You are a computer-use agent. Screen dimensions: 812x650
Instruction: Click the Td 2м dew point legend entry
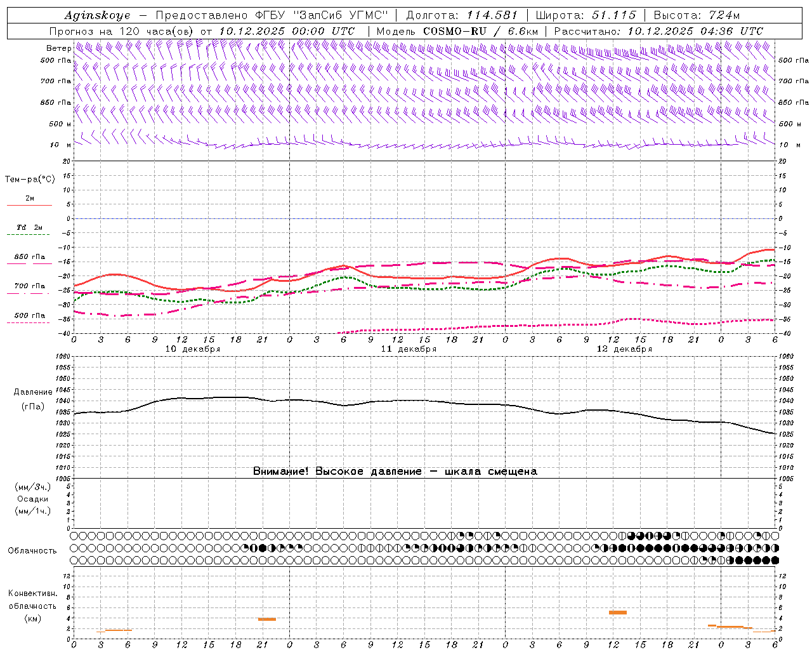pos(29,227)
